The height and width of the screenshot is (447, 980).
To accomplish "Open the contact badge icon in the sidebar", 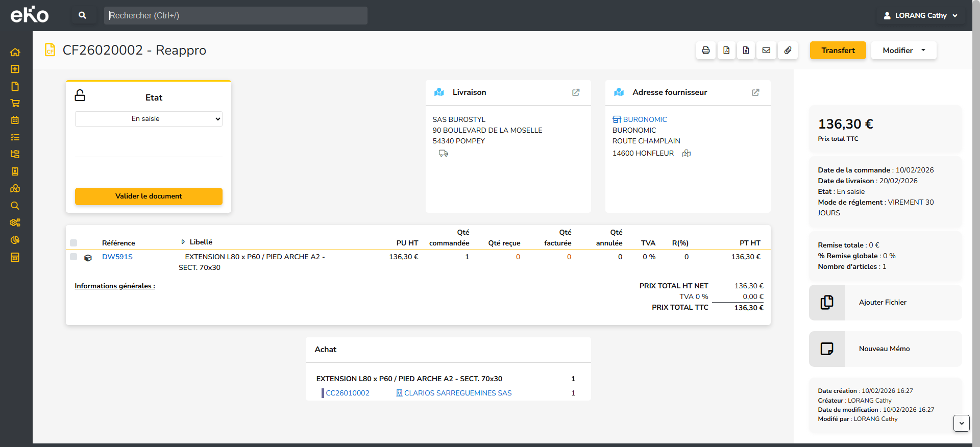I will coord(15,171).
